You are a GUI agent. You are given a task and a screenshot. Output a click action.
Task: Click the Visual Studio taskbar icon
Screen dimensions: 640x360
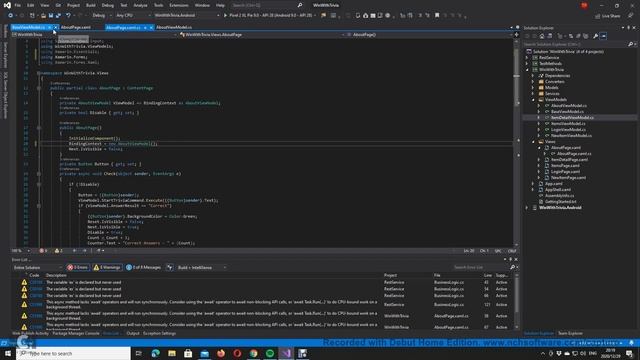(286, 353)
